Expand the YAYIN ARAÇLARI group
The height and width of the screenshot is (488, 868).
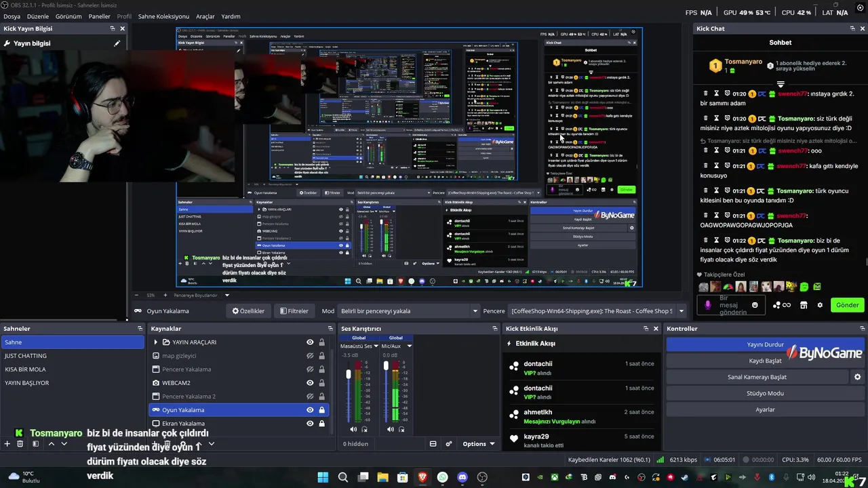click(156, 342)
